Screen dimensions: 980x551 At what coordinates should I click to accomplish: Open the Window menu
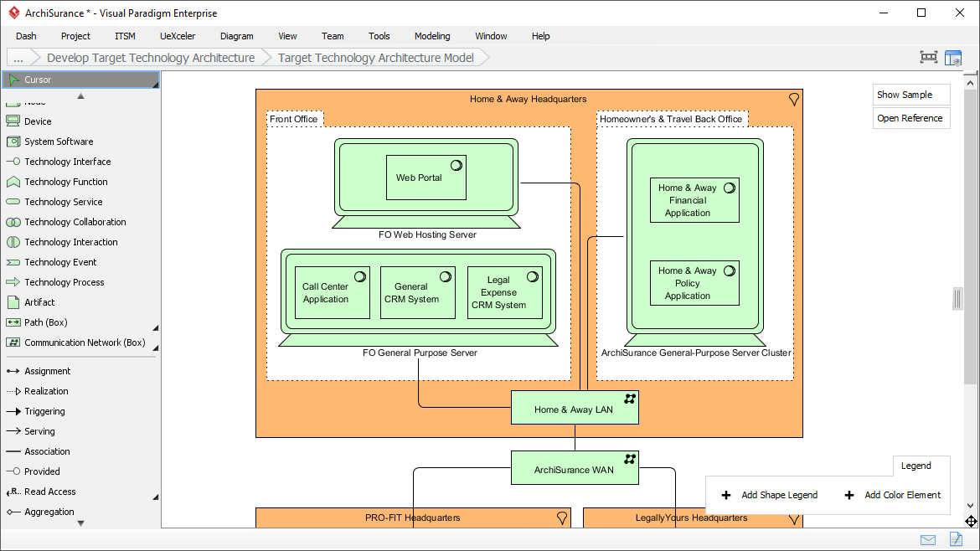pos(491,36)
